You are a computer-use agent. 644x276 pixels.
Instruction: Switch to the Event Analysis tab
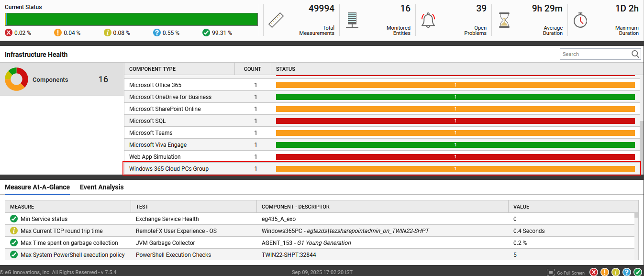101,187
